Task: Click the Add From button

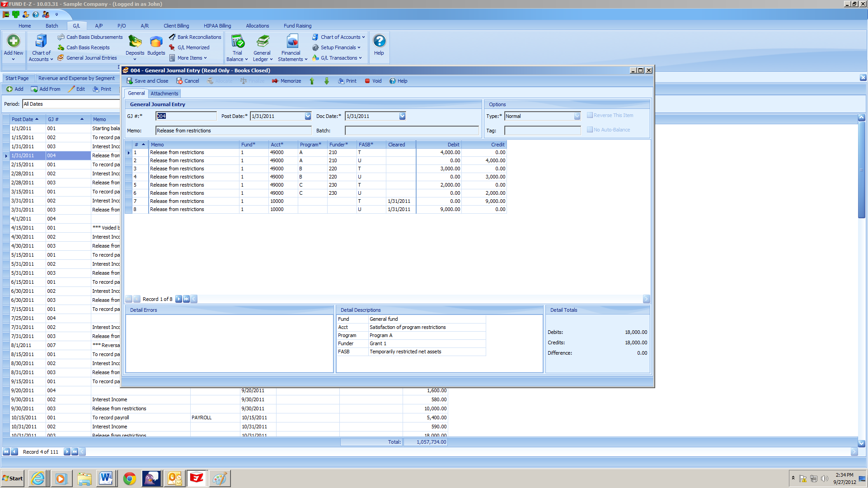Action: [46, 89]
